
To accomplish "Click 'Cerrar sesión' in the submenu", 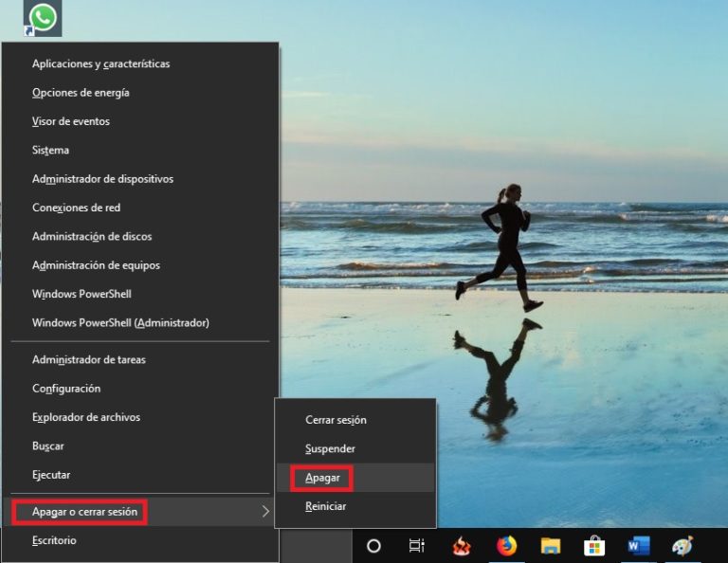I will click(x=336, y=419).
